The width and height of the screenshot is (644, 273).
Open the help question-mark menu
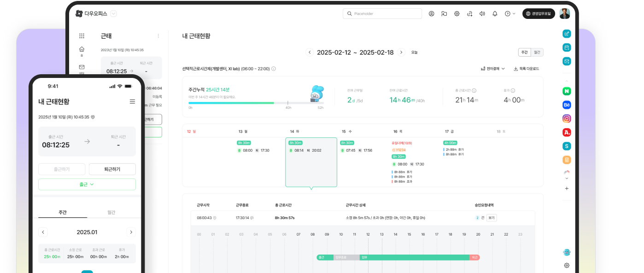point(510,14)
